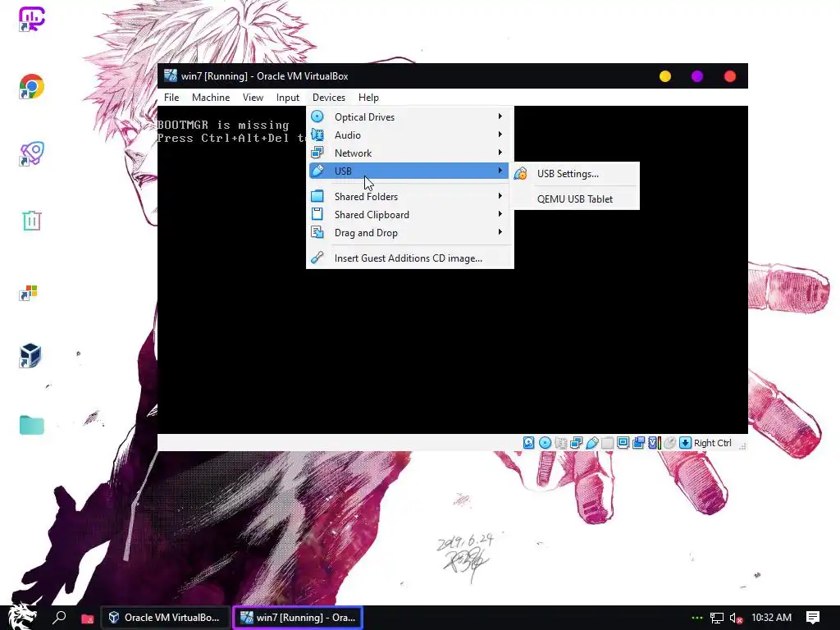Screen dimensions: 840x630
Task: Click the VirtualBox window title bar icon
Action: click(x=171, y=75)
